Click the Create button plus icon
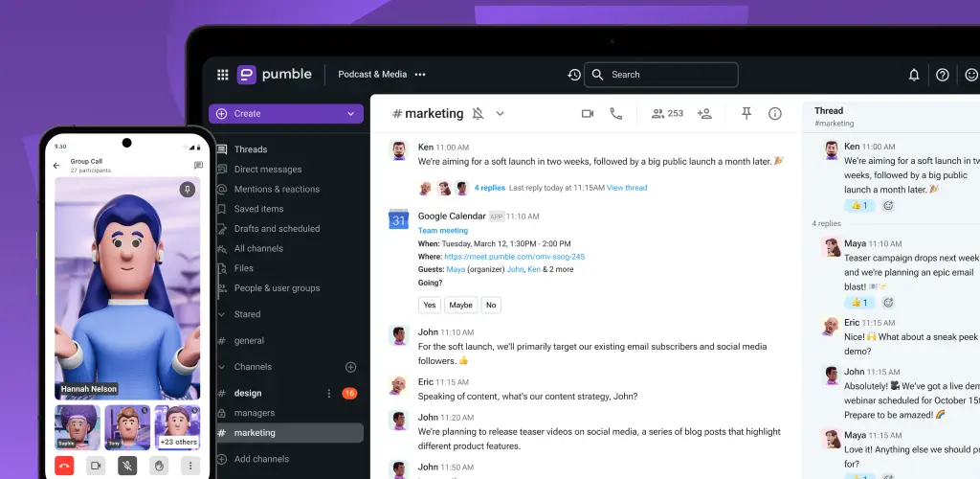980x479 pixels. (x=221, y=114)
